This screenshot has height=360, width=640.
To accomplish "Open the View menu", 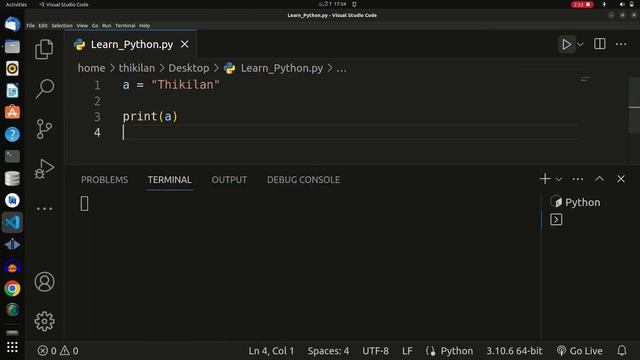I will tap(82, 25).
